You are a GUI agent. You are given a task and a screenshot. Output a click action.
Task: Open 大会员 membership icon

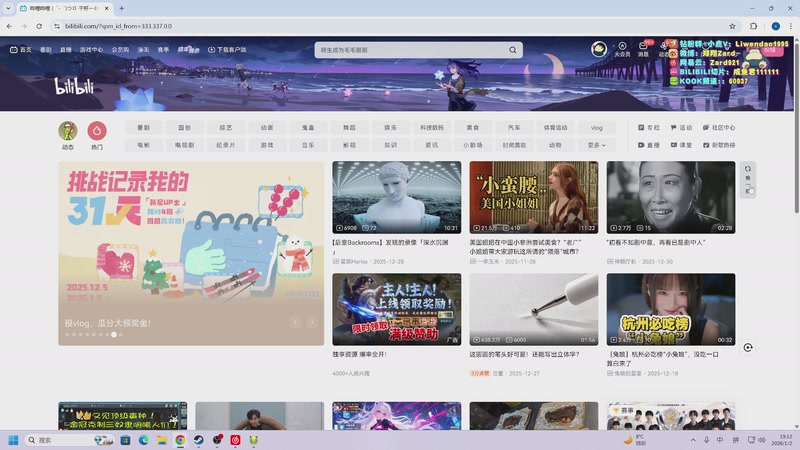point(622,49)
